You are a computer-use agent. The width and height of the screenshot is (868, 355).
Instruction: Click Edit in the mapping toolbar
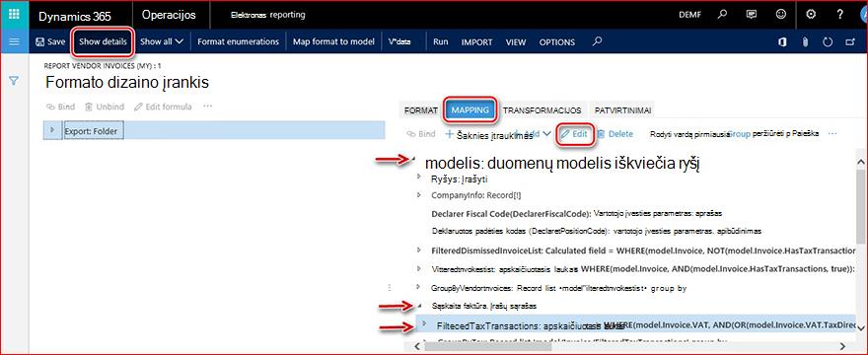point(574,133)
